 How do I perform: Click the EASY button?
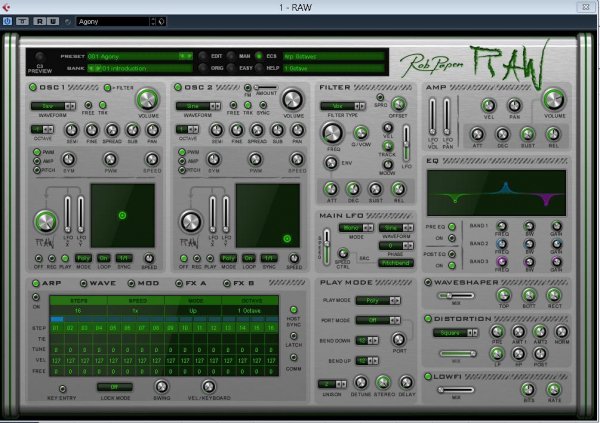tap(231, 68)
